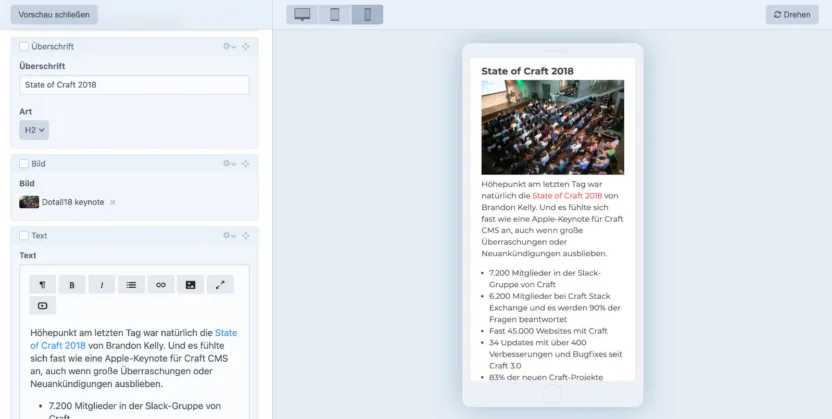Toggle italic formatting in text editor

(x=102, y=285)
